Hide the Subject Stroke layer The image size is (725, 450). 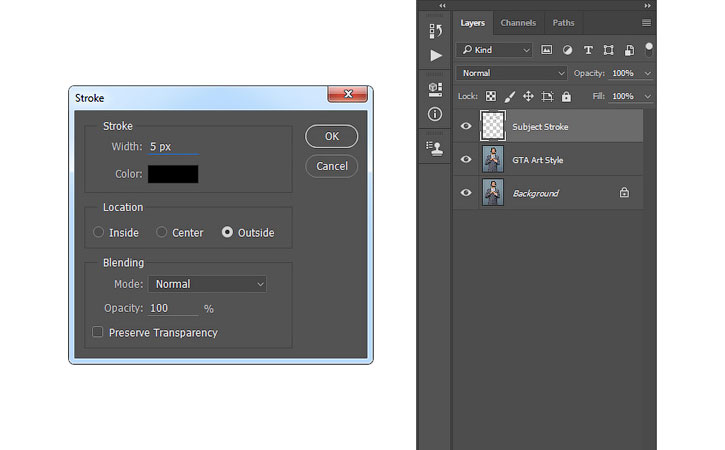(466, 126)
